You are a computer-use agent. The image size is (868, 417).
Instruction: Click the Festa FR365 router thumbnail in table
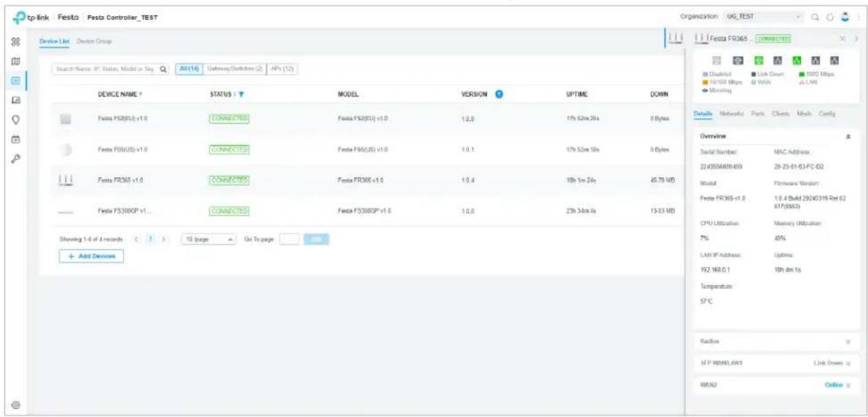66,181
